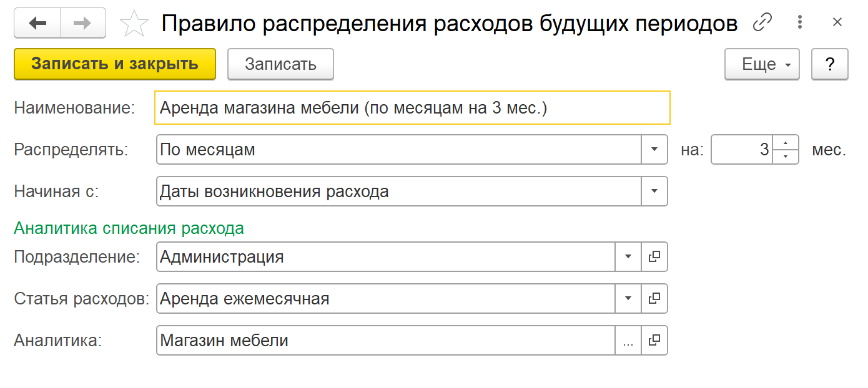
Task: Add to favorites with the star icon
Action: pos(134,24)
